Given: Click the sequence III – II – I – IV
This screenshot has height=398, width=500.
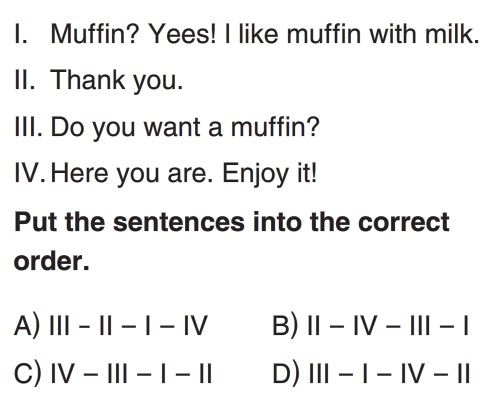Looking at the screenshot, I should point(128,325).
